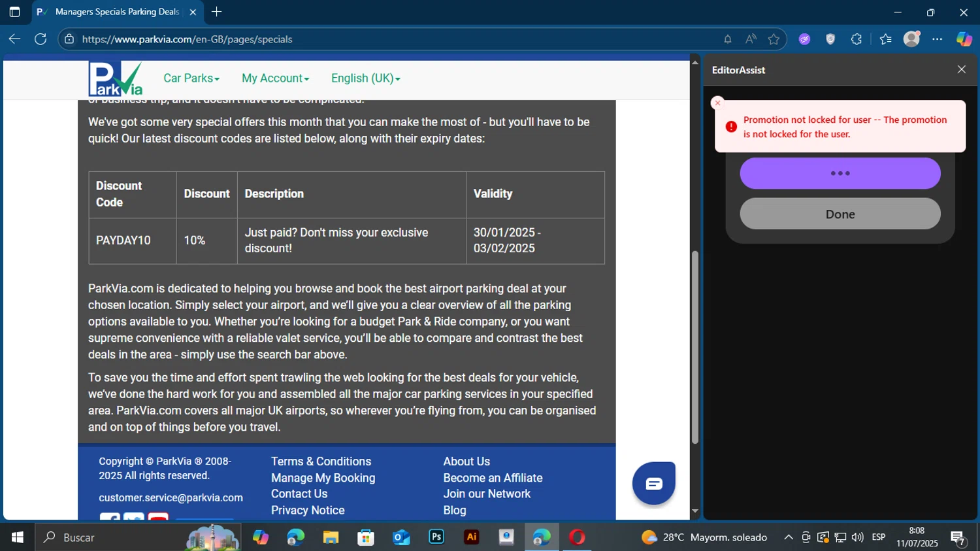Screen dimensions: 980x551
Task: Open the Contact Us link
Action: [299, 494]
